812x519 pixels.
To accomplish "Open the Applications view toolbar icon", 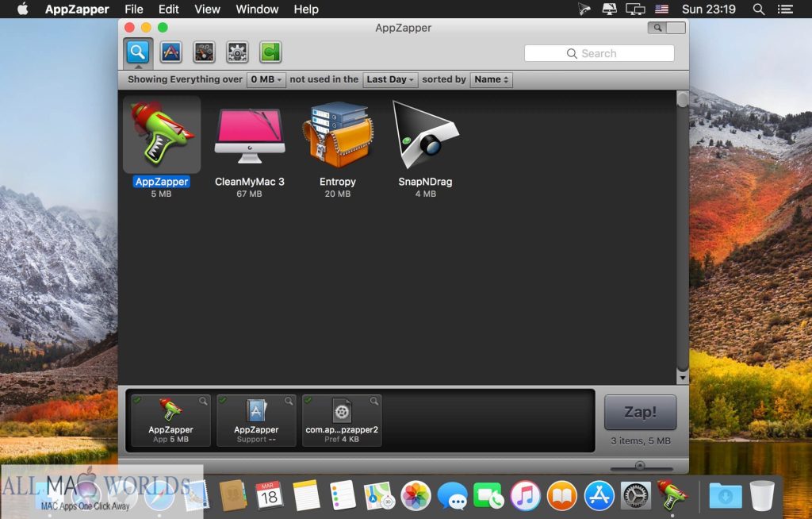I will [x=171, y=52].
